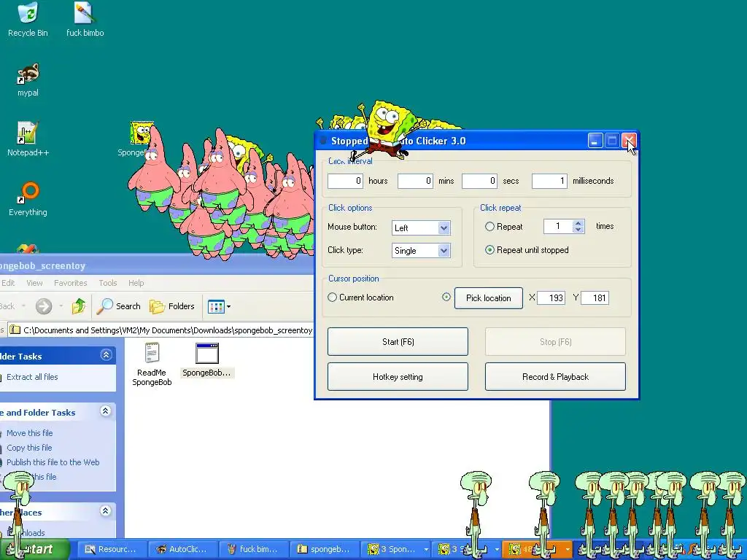Click Publish this file to the Web
747x560 pixels.
point(53,462)
